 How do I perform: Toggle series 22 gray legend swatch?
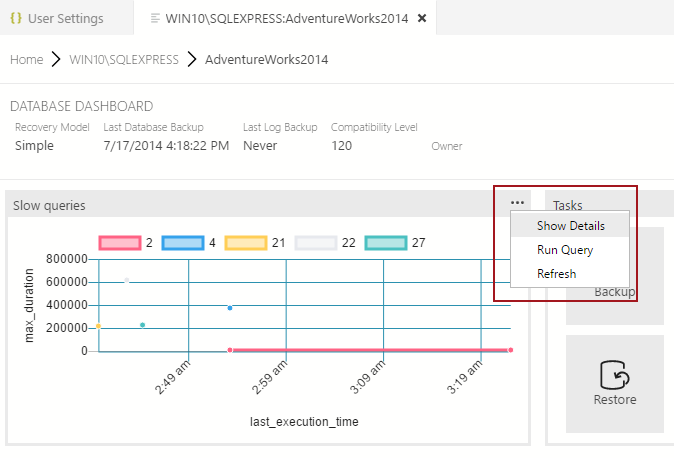click(x=316, y=243)
